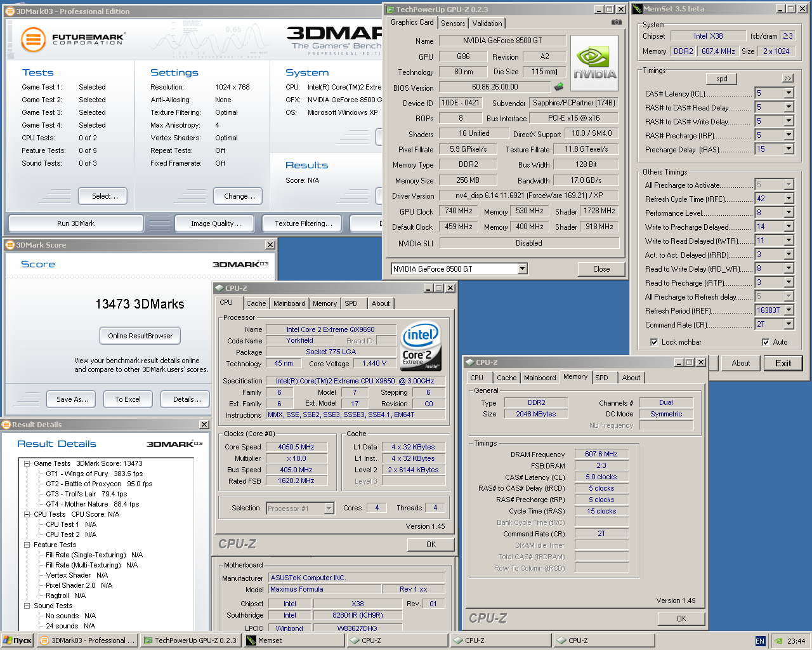Click the Close button in GPU-Z
This screenshot has height=650, width=812.
(601, 269)
